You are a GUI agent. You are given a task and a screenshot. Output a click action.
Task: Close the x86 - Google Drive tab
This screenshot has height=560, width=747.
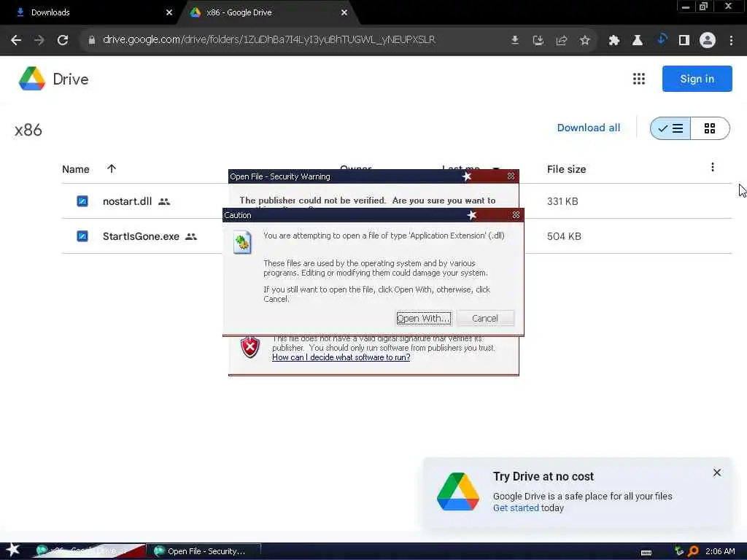click(x=344, y=12)
